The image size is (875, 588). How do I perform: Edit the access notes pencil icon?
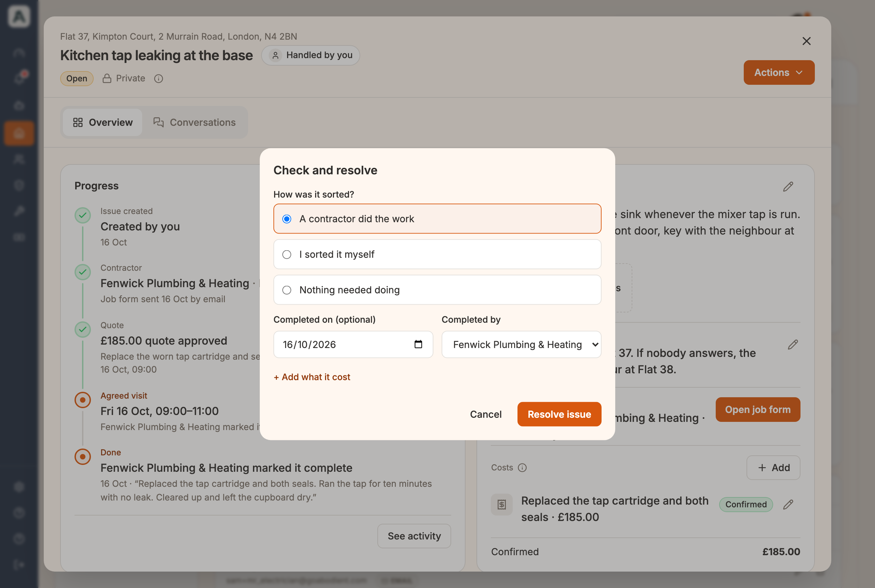coord(793,344)
